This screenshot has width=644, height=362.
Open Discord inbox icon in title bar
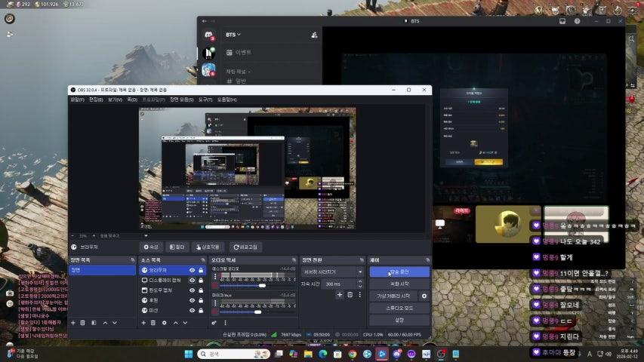(x=562, y=21)
